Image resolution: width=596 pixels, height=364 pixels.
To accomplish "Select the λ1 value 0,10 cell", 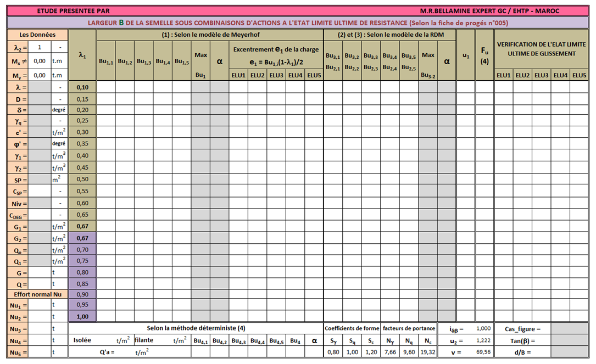I will point(82,87).
